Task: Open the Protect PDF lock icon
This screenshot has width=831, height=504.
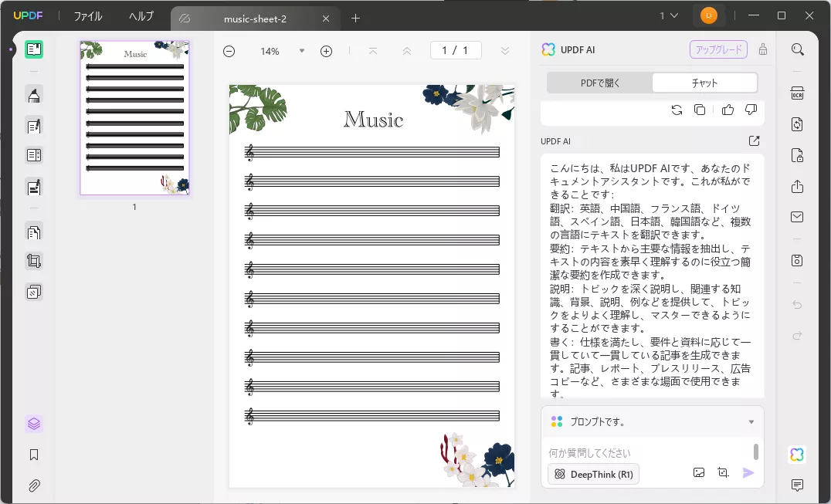Action: pyautogui.click(x=798, y=155)
